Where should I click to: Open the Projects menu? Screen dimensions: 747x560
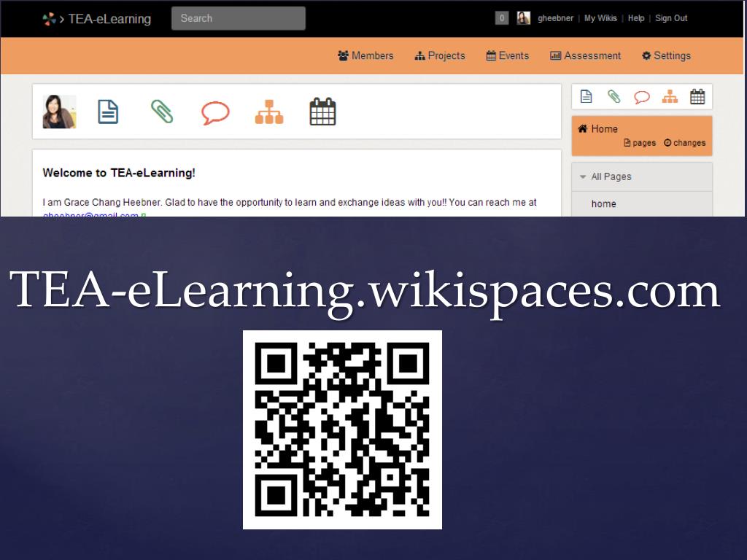coord(440,55)
